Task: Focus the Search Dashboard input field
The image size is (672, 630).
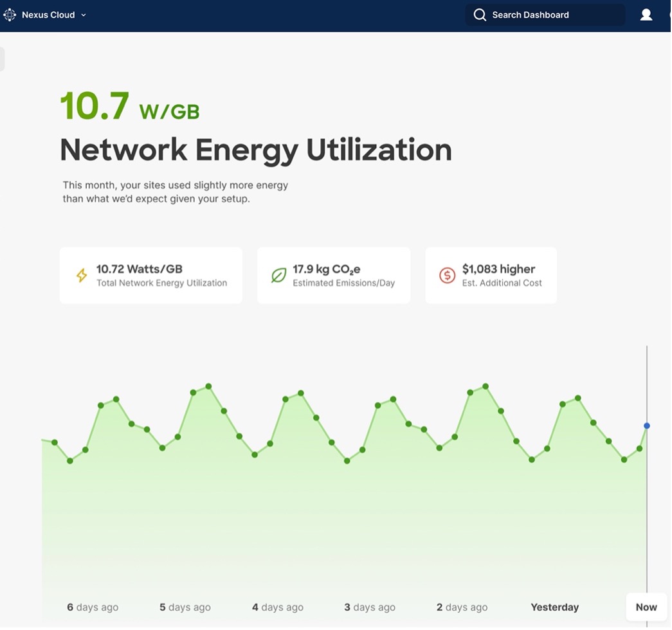Action: pos(553,15)
